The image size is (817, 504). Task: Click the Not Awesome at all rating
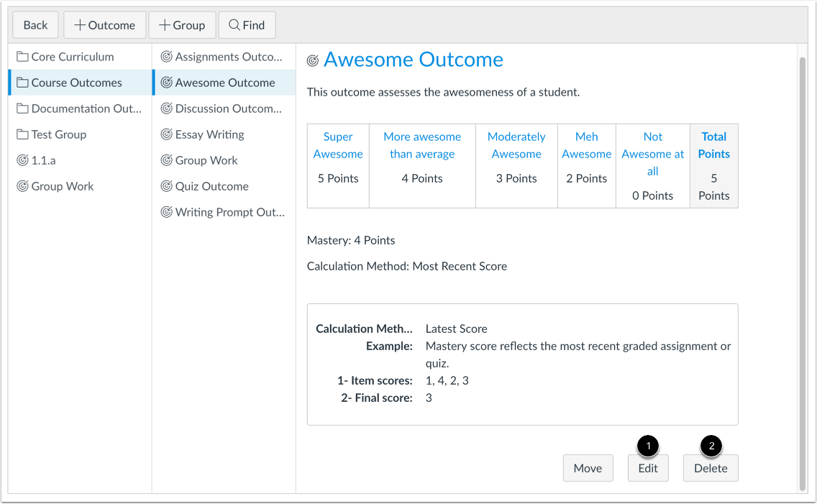click(653, 154)
